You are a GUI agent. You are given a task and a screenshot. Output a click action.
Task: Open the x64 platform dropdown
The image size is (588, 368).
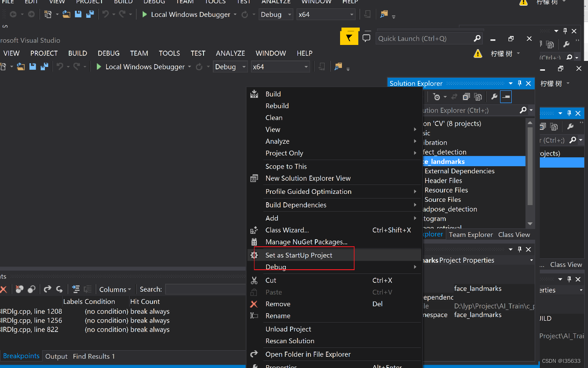(x=280, y=66)
